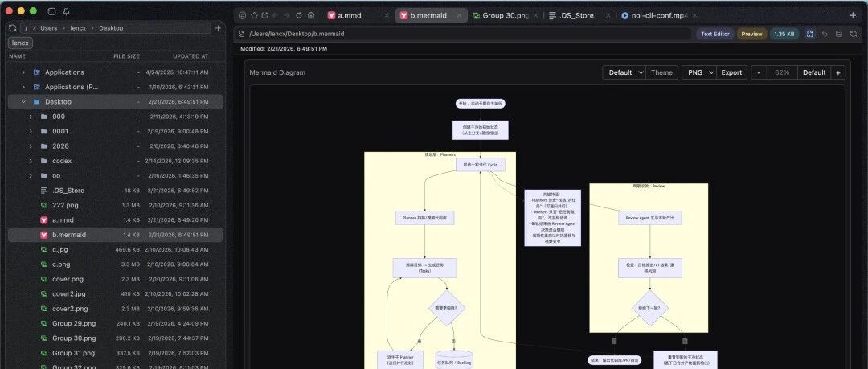
Task: Switch to the a.mmd tab
Action: click(x=351, y=15)
